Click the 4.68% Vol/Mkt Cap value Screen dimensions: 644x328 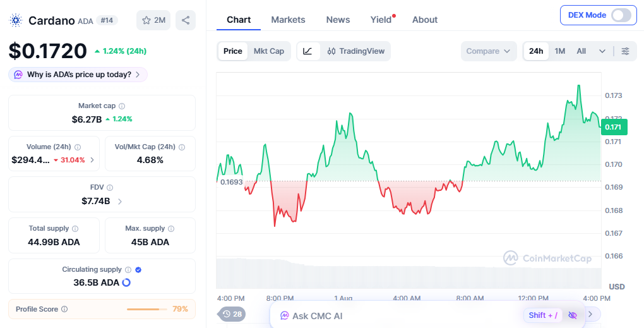(150, 160)
